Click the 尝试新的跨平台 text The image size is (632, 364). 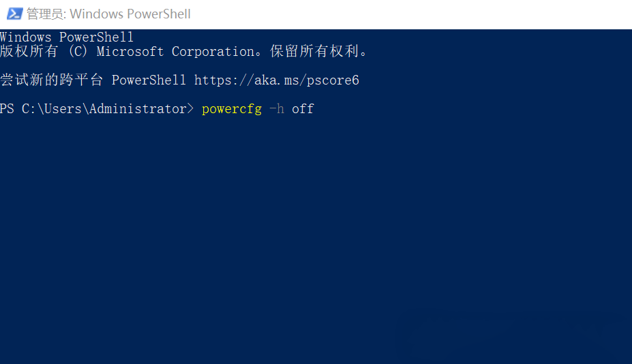pyautogui.click(x=52, y=80)
